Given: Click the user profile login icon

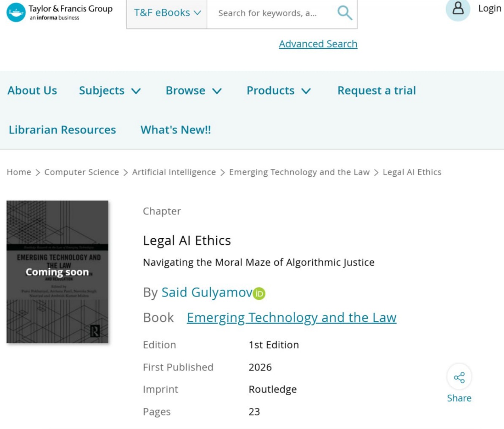Looking at the screenshot, I should [x=458, y=9].
